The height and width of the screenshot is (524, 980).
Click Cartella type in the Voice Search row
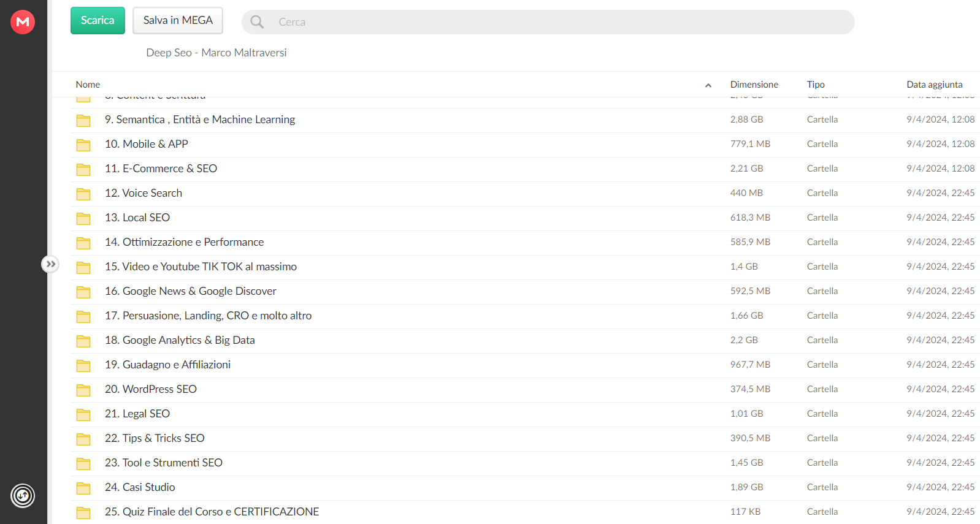tap(822, 193)
